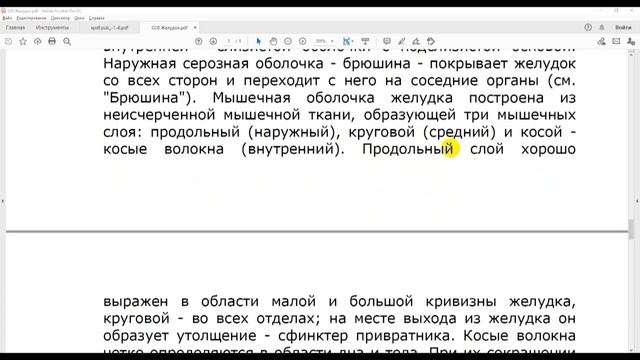This screenshot has height=360, width=640.
Task: Click the word "Продольный" in the text
Action: (x=408, y=149)
